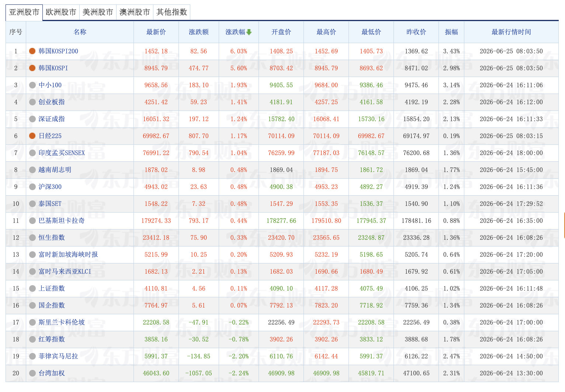Click the gray status dot for 上证指数
565x392 pixels.
pyautogui.click(x=32, y=288)
